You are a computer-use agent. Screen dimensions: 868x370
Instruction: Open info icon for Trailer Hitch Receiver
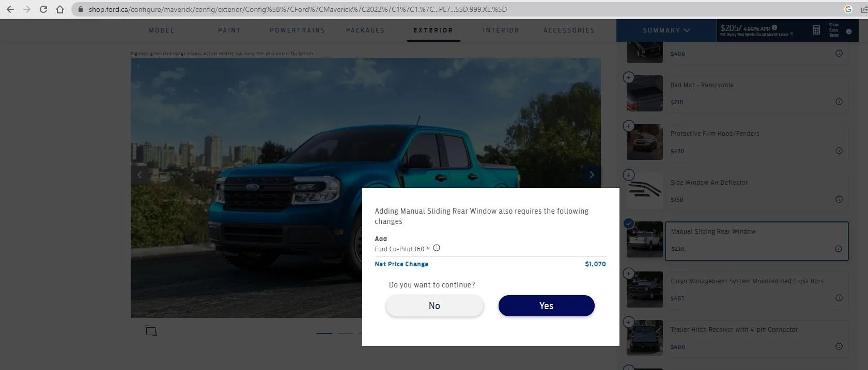[839, 346]
